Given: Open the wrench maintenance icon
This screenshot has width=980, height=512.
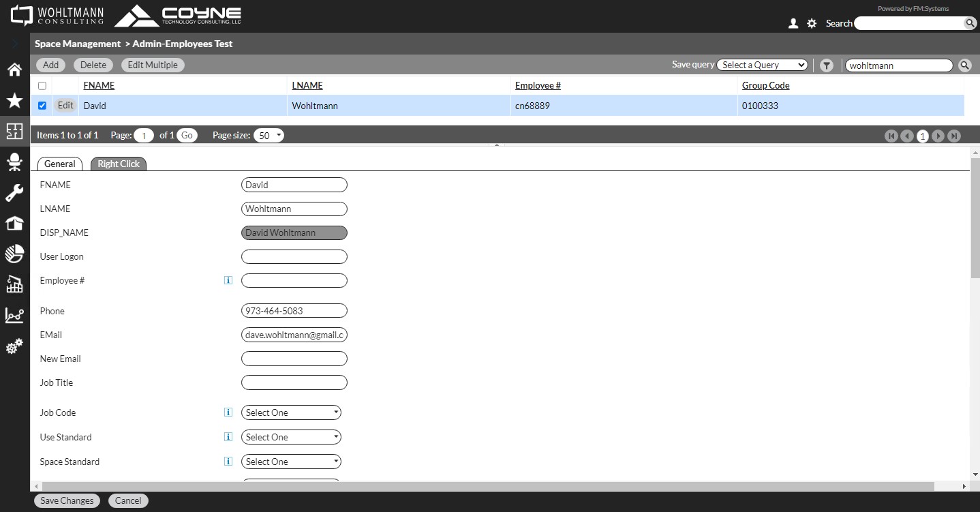Looking at the screenshot, I should (x=14, y=193).
